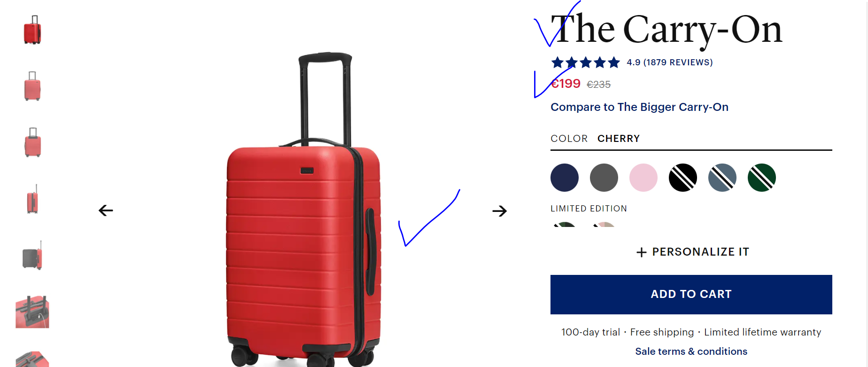Select the light pink color swatch

coord(643,178)
